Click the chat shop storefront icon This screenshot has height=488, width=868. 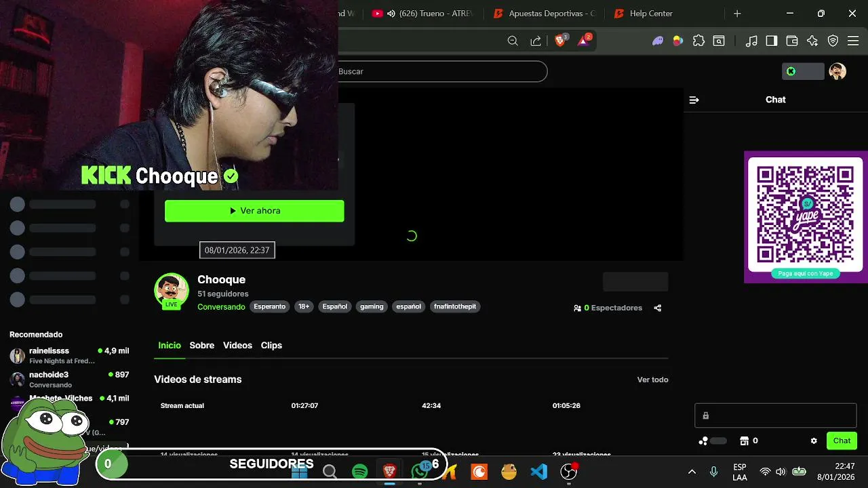pyautogui.click(x=744, y=441)
